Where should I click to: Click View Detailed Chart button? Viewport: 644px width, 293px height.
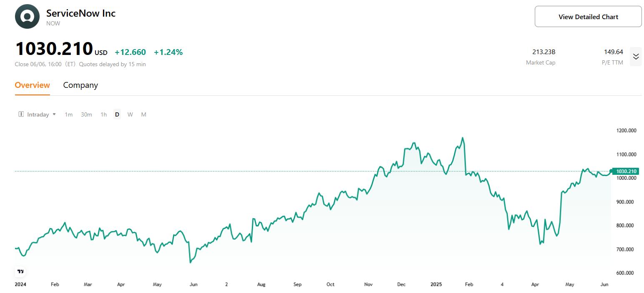pyautogui.click(x=588, y=17)
